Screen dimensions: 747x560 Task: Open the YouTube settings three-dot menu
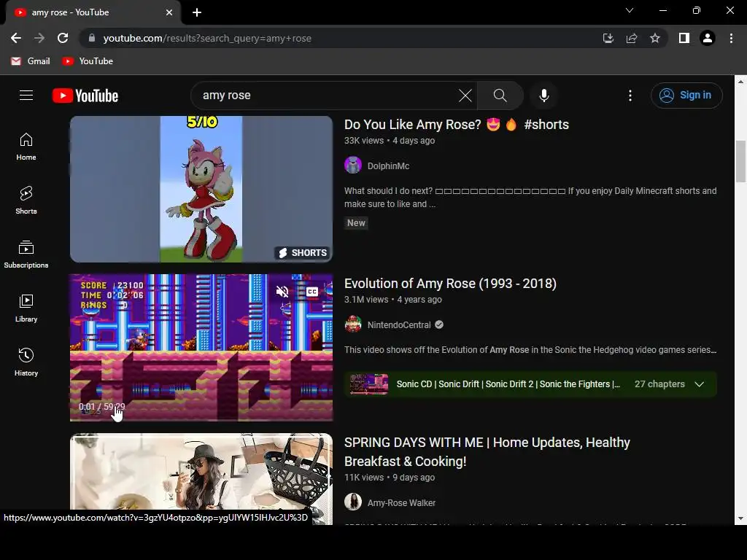coord(630,96)
